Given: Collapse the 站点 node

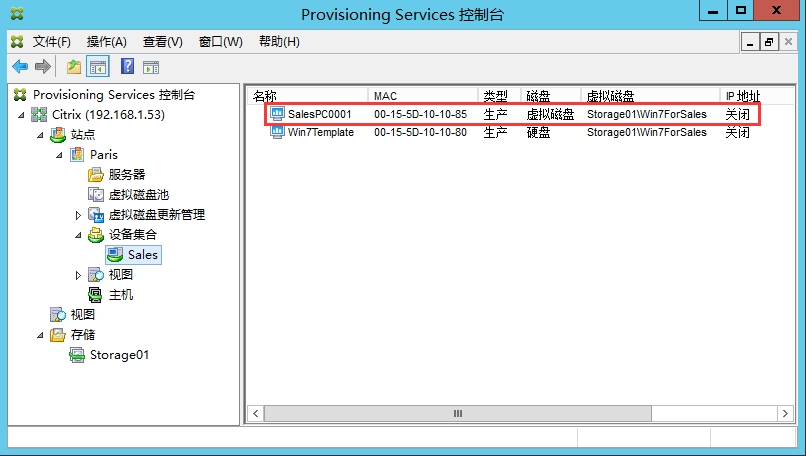Looking at the screenshot, I should click(40, 135).
